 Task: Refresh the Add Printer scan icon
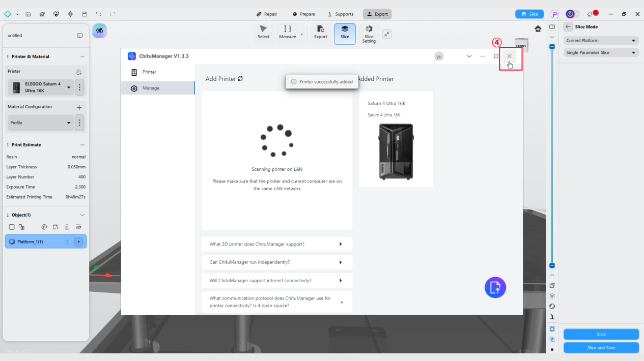click(240, 79)
